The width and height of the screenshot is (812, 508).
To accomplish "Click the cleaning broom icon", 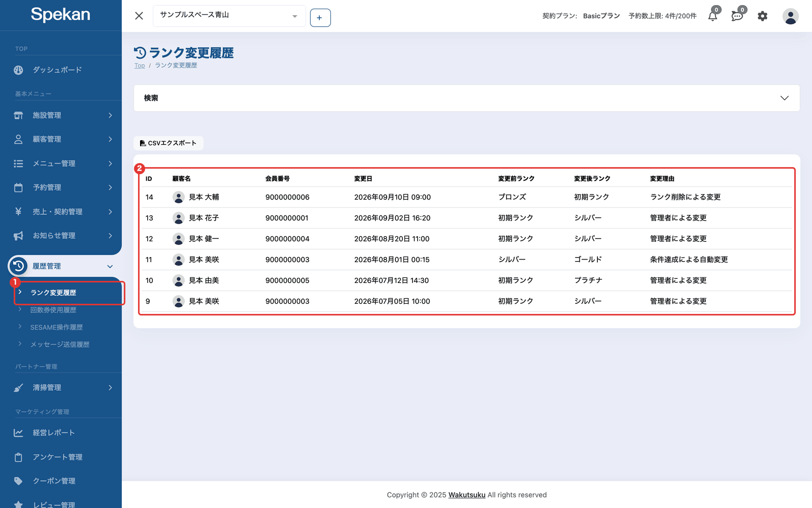I will pos(18,388).
